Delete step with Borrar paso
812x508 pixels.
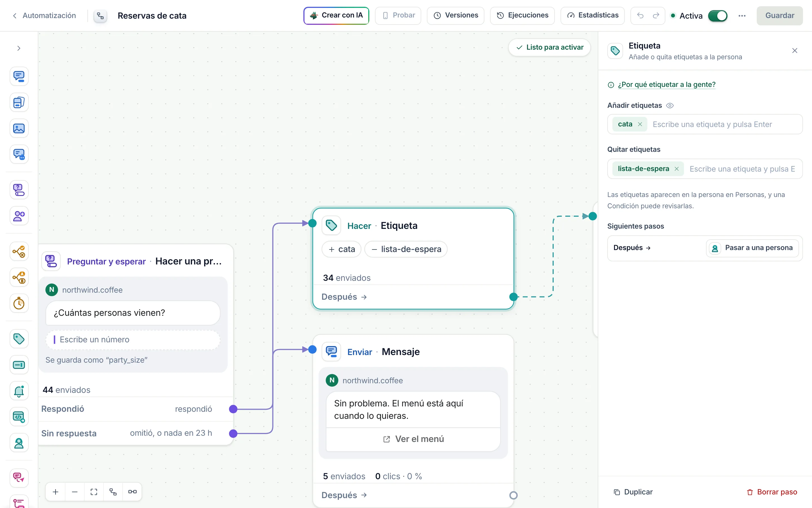772,492
